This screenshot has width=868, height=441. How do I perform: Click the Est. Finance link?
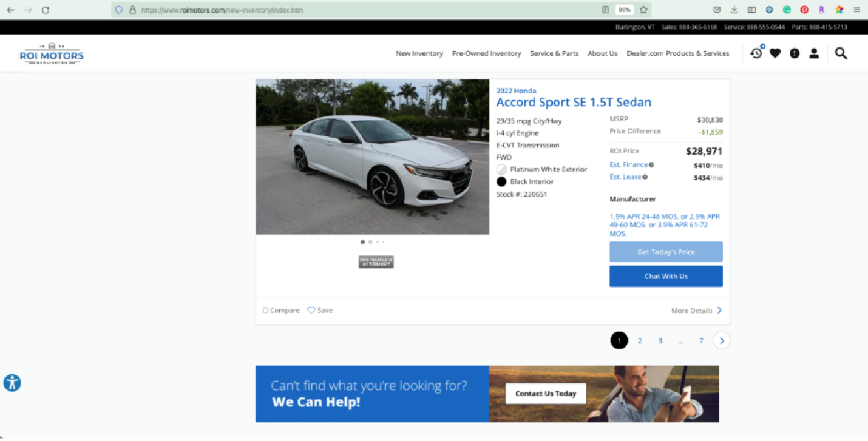[x=628, y=165]
